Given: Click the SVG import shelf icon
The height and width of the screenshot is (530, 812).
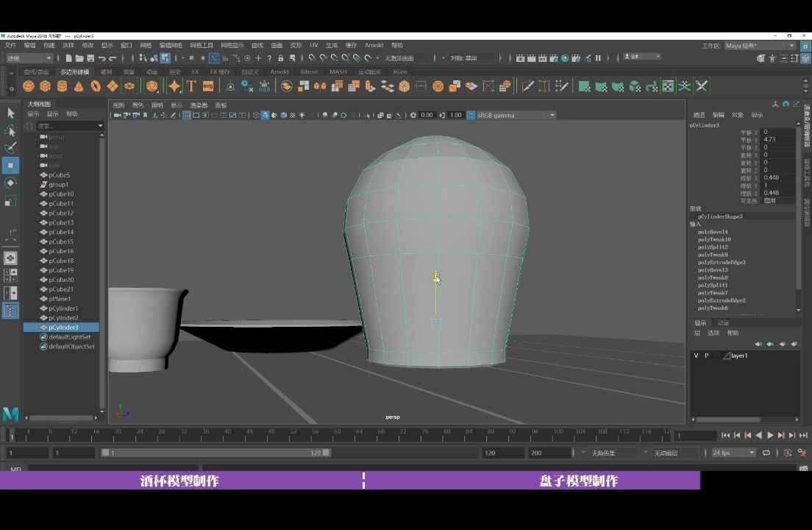Looking at the screenshot, I should coord(207,86).
